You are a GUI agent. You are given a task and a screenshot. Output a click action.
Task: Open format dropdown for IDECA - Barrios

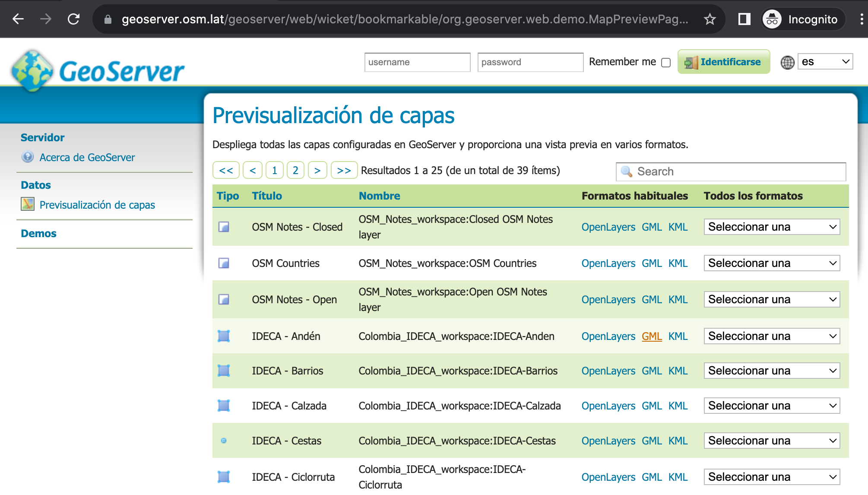pyautogui.click(x=771, y=371)
